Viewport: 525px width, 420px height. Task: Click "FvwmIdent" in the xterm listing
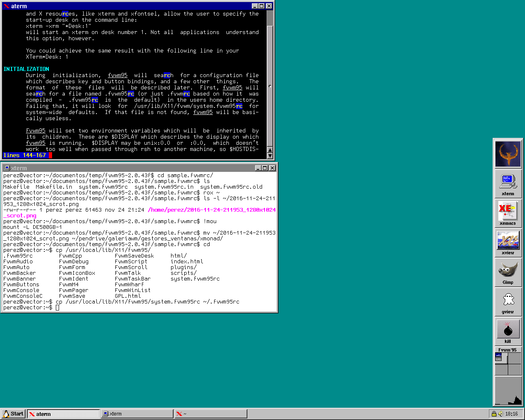74,279
